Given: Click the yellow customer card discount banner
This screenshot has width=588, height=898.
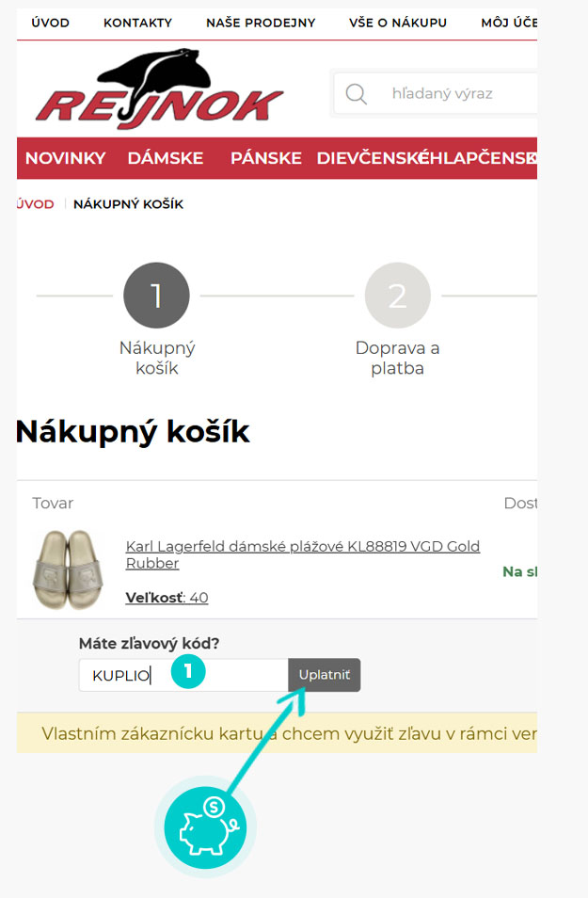Looking at the screenshot, I should click(278, 733).
